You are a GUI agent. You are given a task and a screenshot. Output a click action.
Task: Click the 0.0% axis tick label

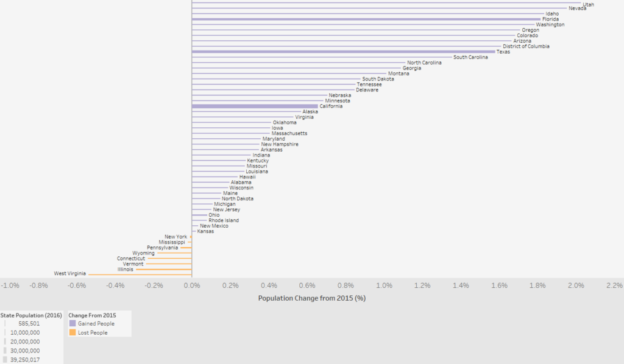(192, 285)
